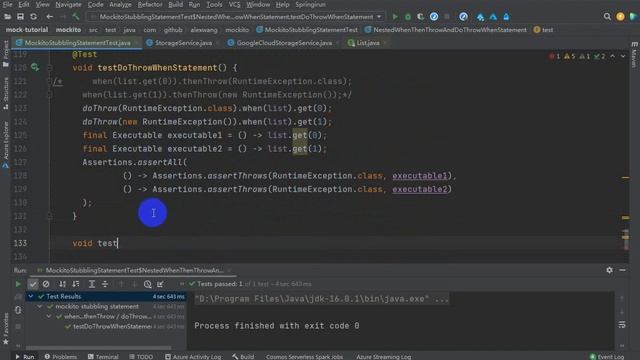
Task: Open Terminal tool window
Action: click(x=103, y=356)
